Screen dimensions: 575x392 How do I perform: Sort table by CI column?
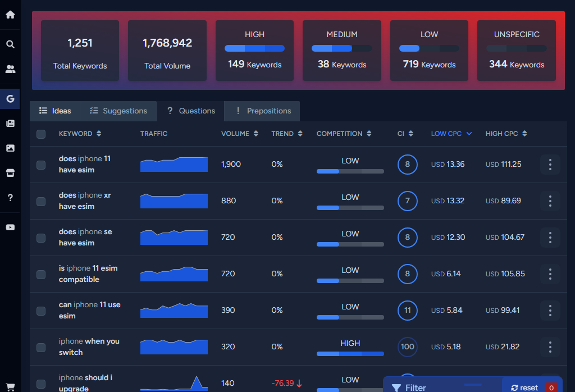coord(405,134)
